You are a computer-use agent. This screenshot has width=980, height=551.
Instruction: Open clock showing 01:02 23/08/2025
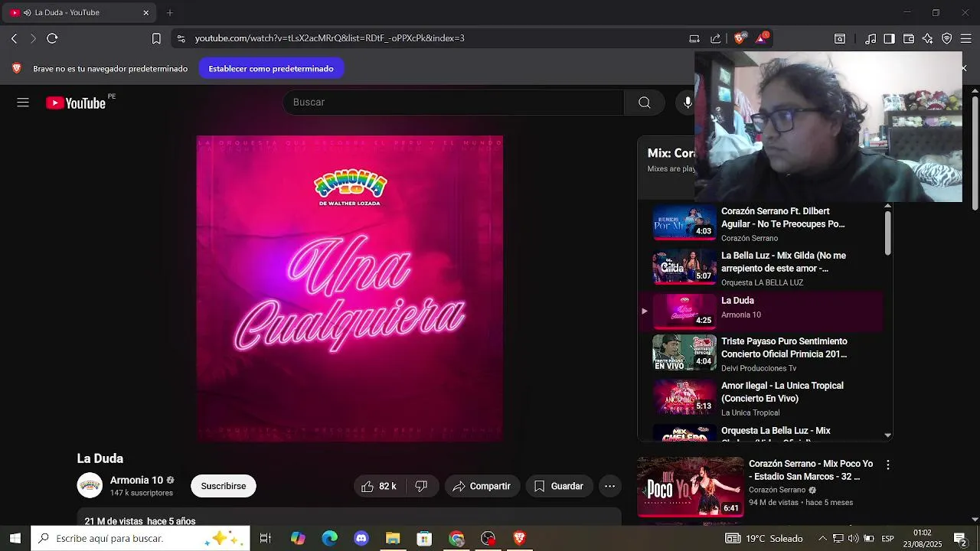[922, 539]
